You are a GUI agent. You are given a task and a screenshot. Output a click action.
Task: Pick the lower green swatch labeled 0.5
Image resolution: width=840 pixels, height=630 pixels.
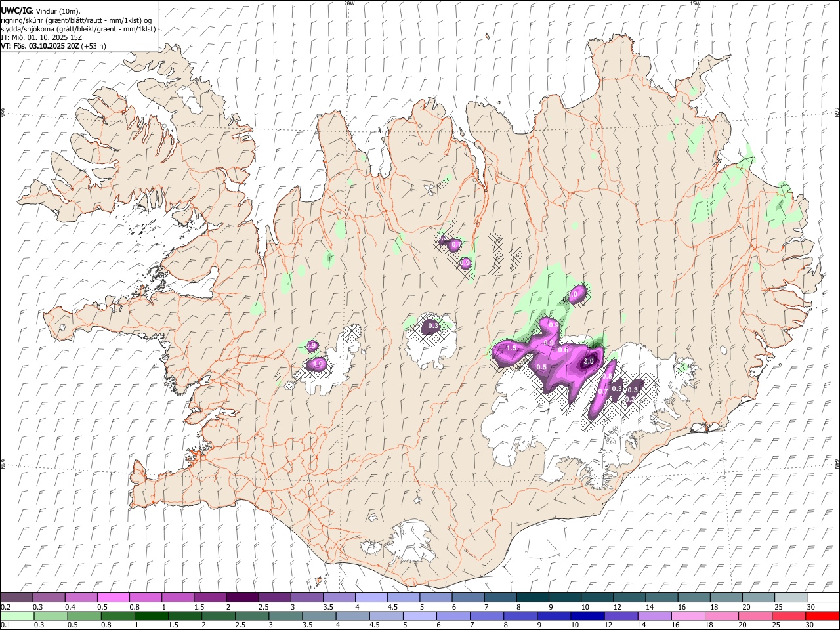click(x=84, y=616)
